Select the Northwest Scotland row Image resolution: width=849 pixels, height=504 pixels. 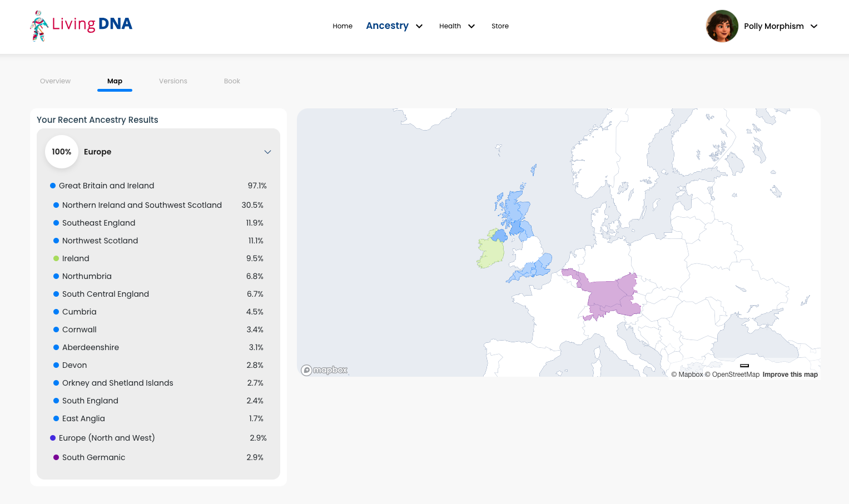[158, 241]
